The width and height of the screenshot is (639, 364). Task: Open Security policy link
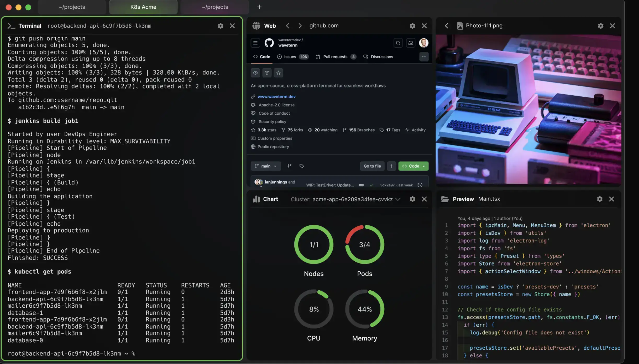pos(272,122)
